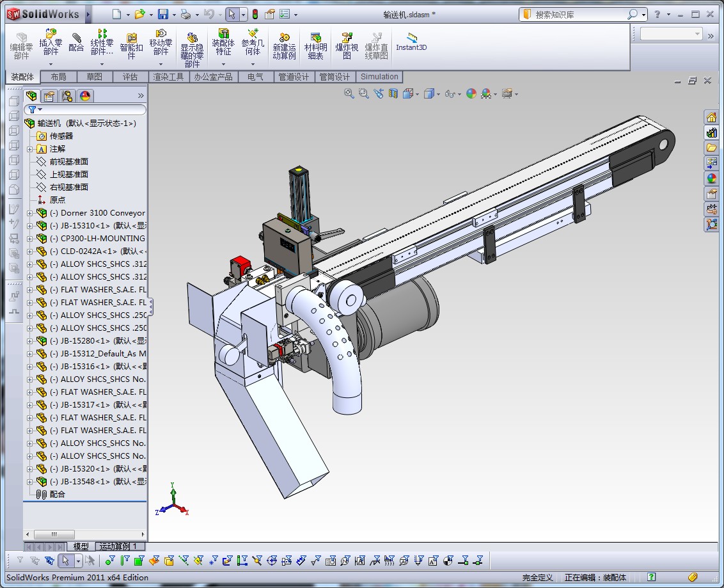
Task: Click Zoom to Area magnifier icon
Action: [364, 94]
